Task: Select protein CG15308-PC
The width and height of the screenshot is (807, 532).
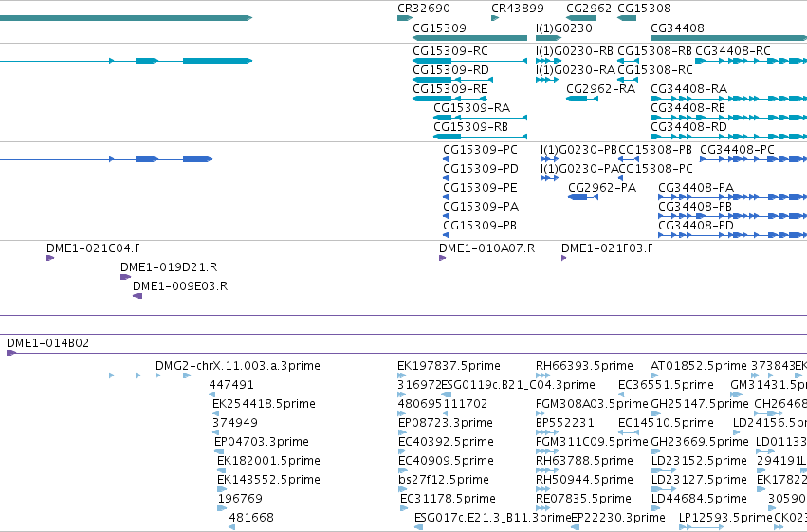Action: tap(621, 178)
